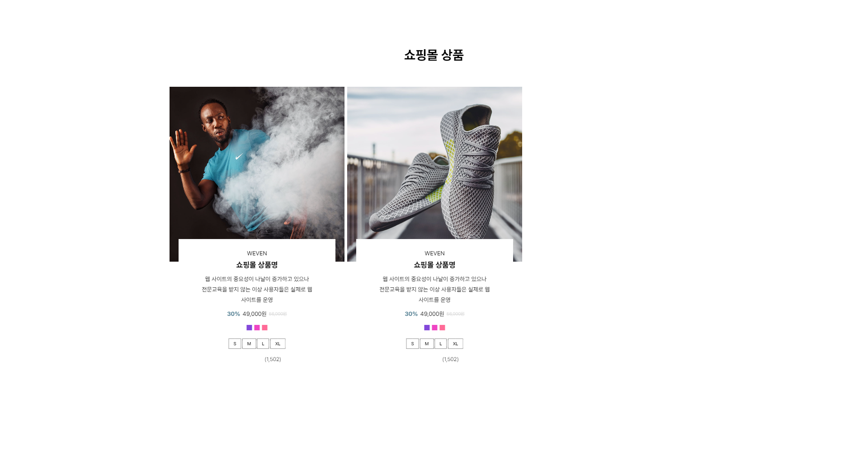The width and height of the screenshot is (868, 451).
Task: Pick the magenta color swatch under athlete product
Action: 257,328
